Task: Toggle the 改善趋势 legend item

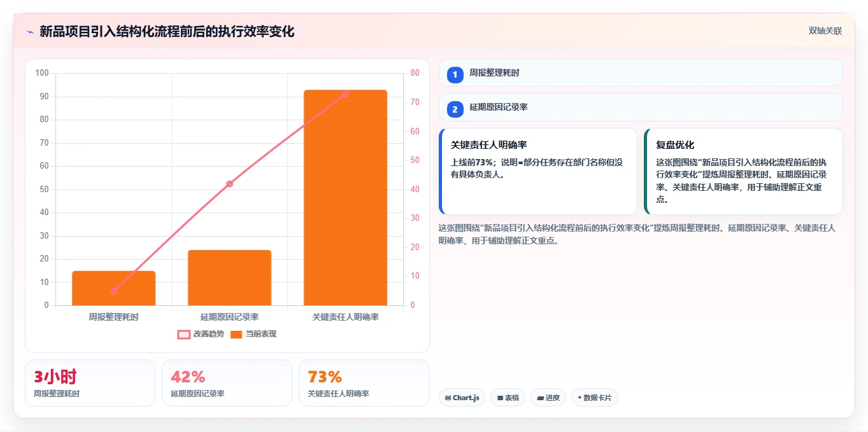Action: coord(201,334)
